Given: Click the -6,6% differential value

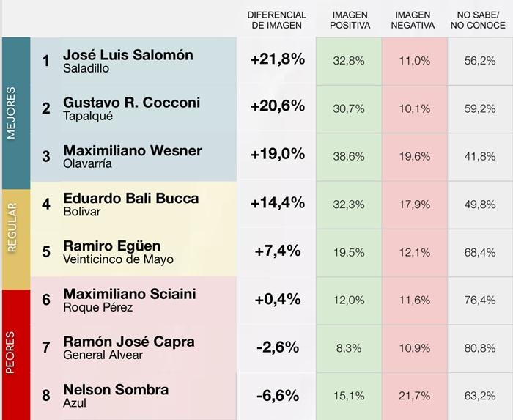Looking at the screenshot, I should coord(278,396).
